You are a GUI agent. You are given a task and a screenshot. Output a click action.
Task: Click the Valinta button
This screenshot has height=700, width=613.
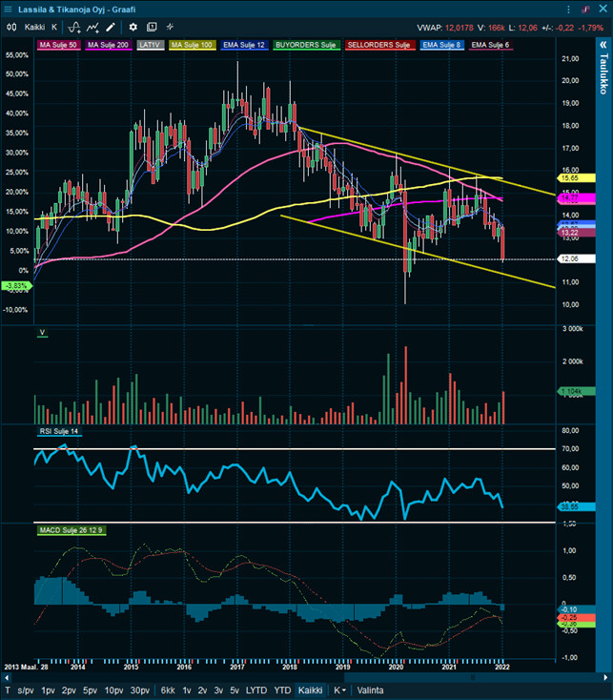(x=371, y=690)
